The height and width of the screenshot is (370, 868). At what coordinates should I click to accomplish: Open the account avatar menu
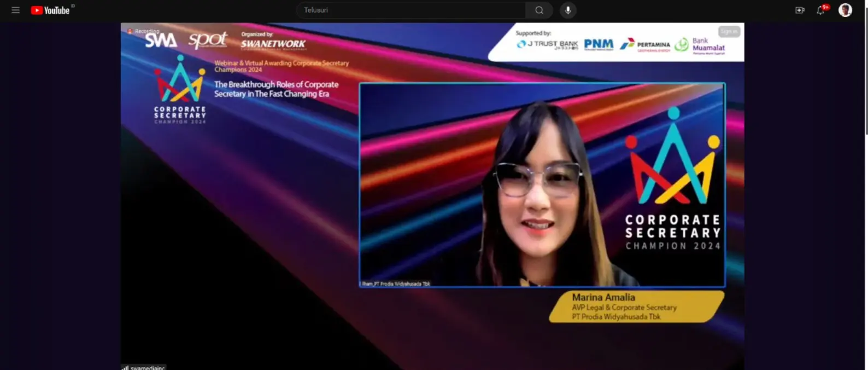(x=845, y=10)
